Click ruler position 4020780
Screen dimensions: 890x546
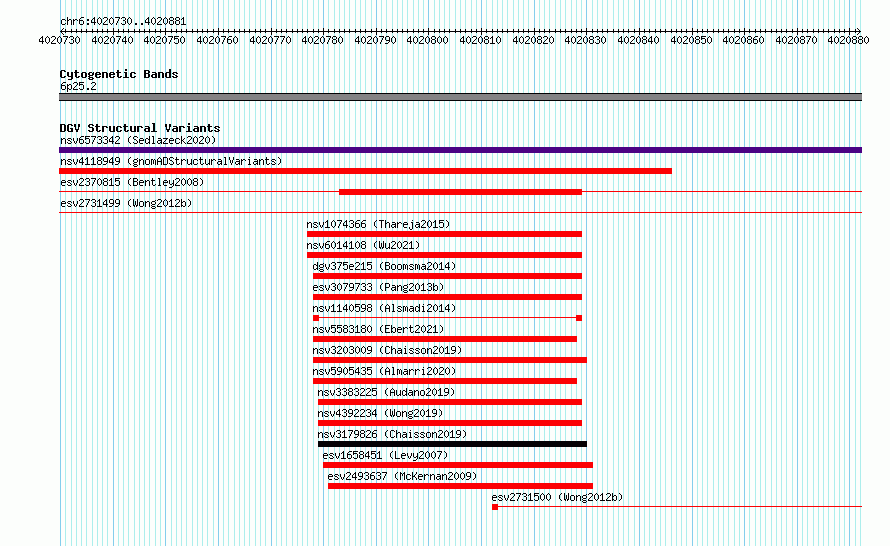click(x=322, y=40)
